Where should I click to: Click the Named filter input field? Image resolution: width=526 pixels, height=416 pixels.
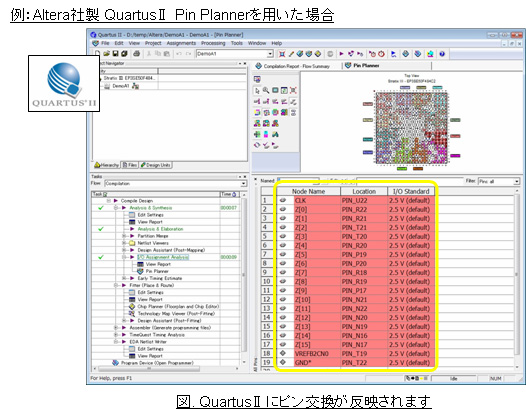pos(298,181)
